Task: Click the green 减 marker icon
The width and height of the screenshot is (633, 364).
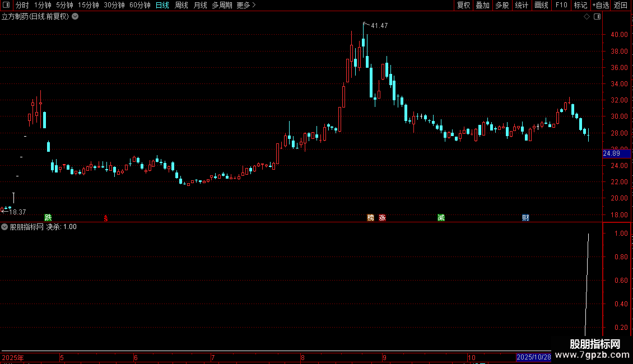Action: tap(441, 217)
